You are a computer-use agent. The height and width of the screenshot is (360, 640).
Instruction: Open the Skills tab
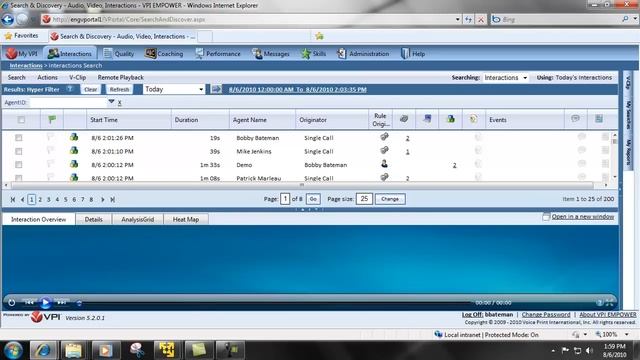[313, 53]
